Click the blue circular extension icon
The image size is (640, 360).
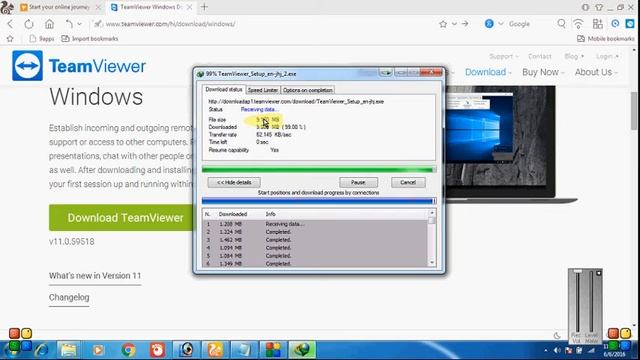(x=615, y=24)
